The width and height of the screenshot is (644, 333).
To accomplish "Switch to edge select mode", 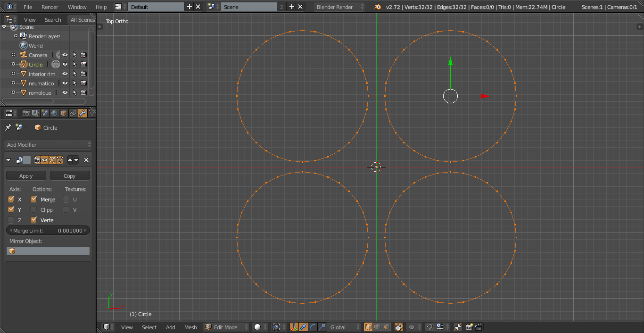I will coord(378,327).
